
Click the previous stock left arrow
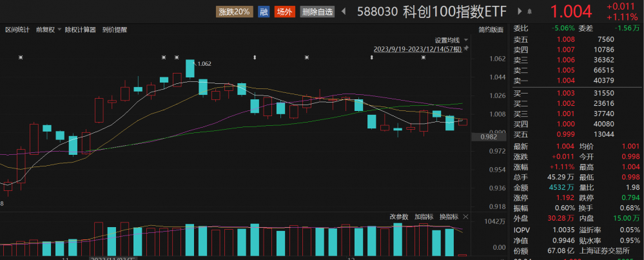tap(342, 12)
